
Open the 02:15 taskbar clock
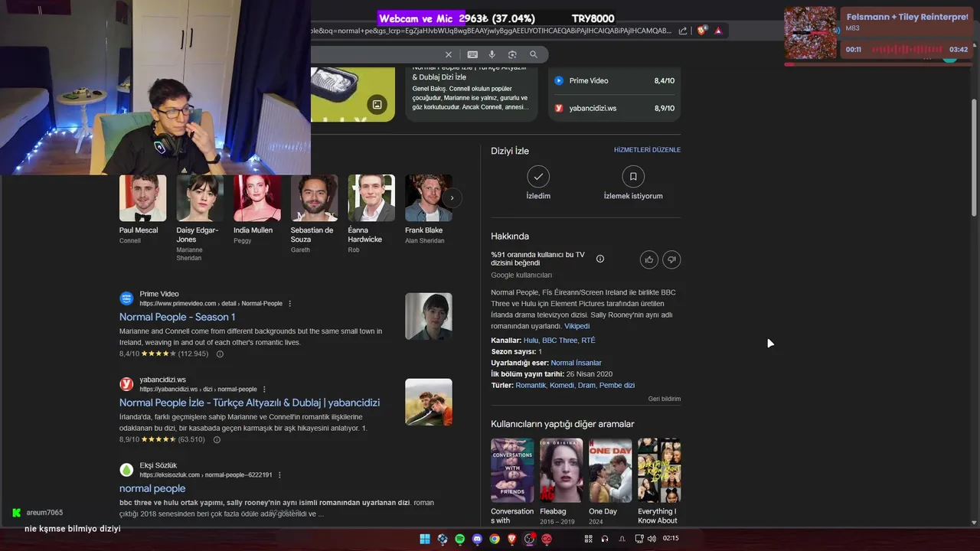coord(671,539)
